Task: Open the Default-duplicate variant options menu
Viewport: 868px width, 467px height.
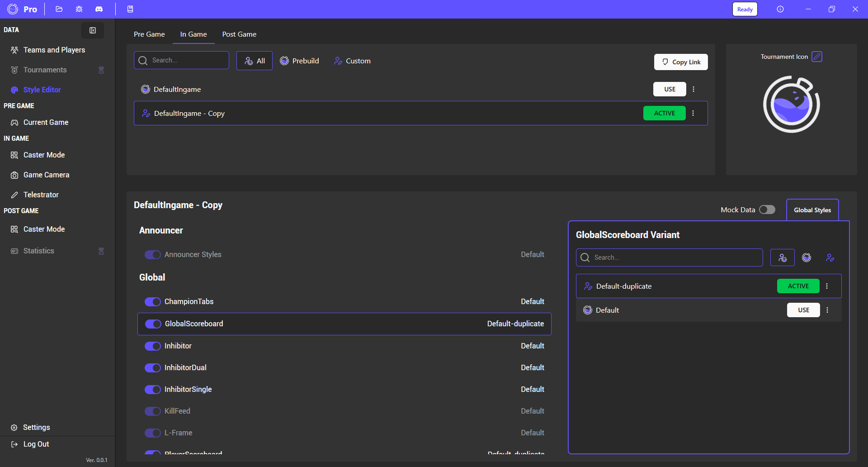Action: tap(827, 286)
